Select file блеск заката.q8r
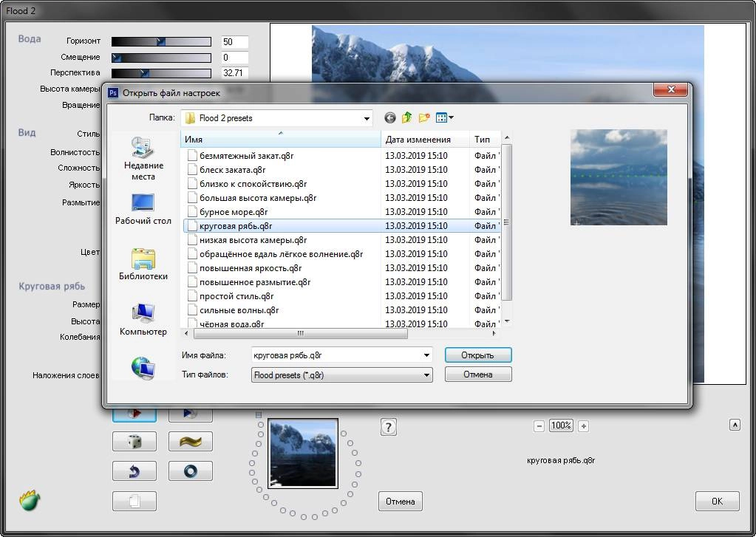Screen dimensions: 756x537 (x=232, y=170)
